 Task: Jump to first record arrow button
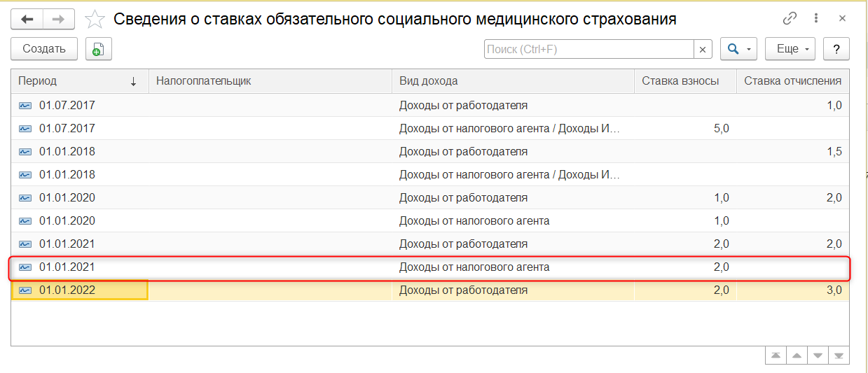click(x=776, y=356)
